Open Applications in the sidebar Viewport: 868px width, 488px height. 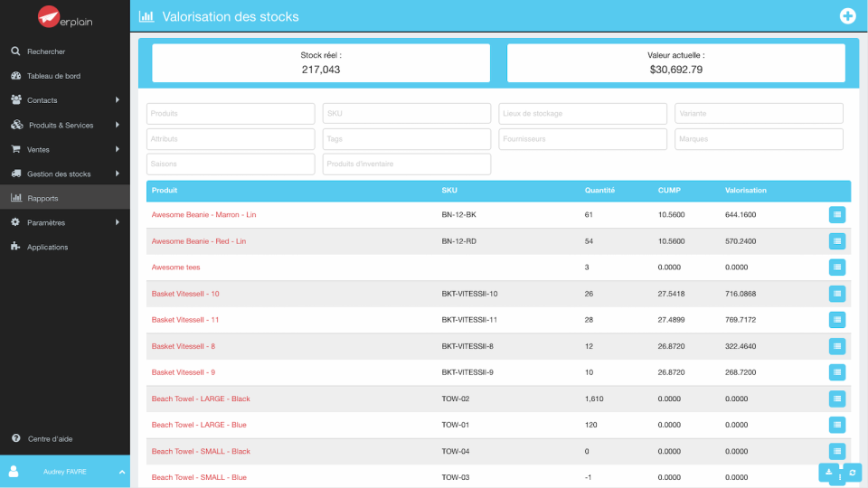(x=65, y=247)
